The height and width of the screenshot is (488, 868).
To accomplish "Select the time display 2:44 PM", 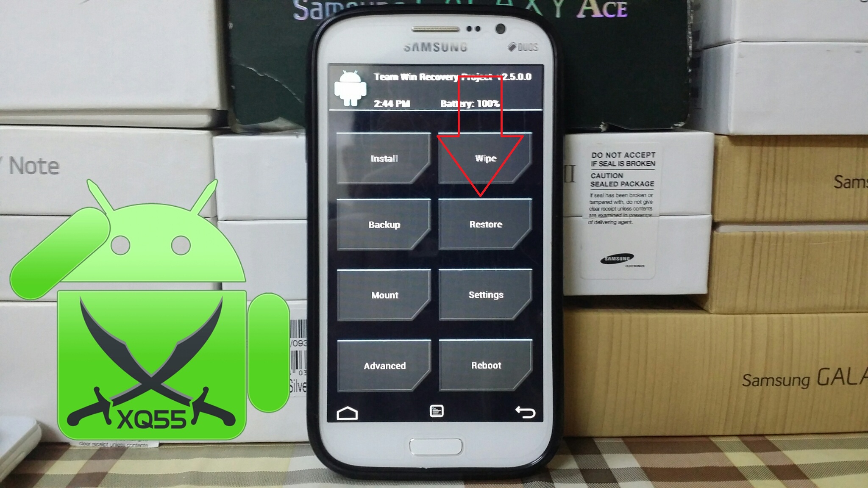I will (386, 104).
